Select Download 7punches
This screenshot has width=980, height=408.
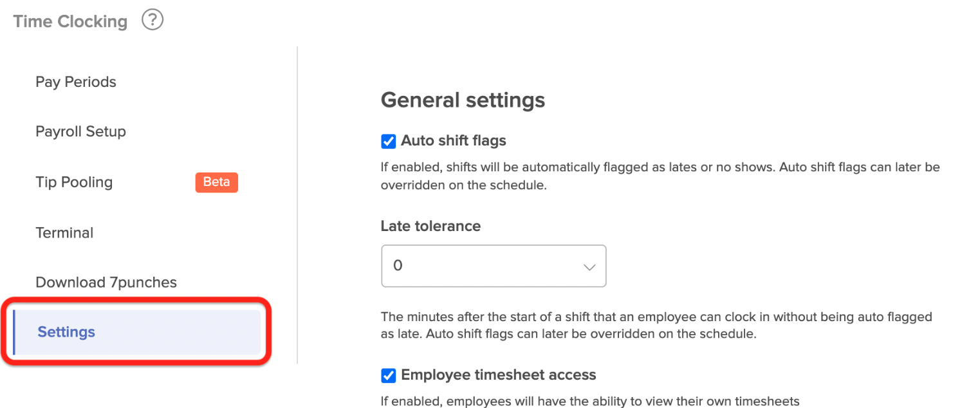tap(106, 282)
